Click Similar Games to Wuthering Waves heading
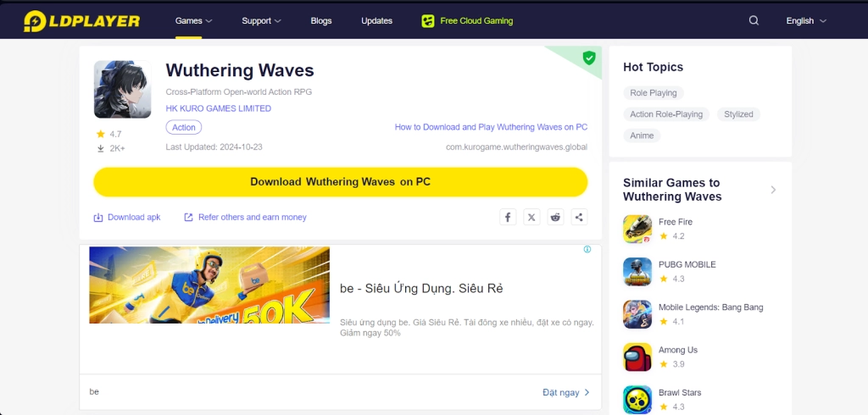Viewport: 868px width, 415px height. tap(672, 190)
